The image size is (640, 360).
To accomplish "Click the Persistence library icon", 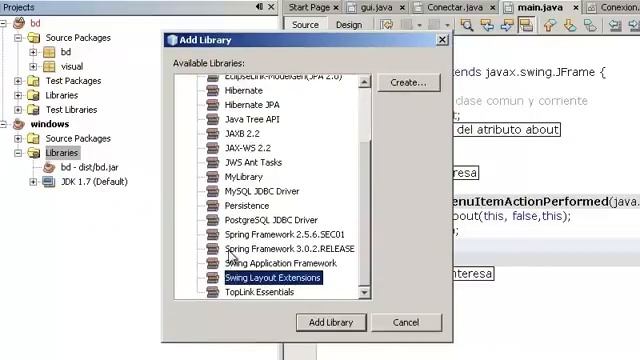I will click(x=213, y=206).
